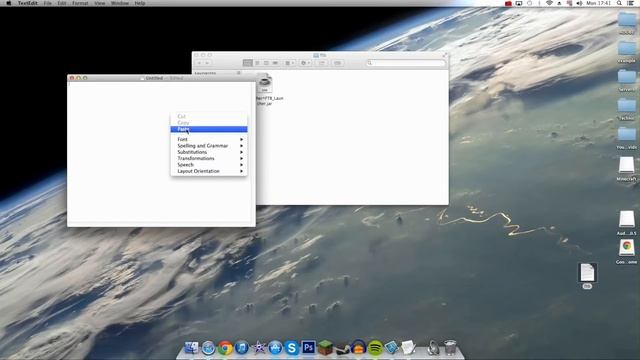Open Audacity from the Dock
The image size is (640, 360).
(x=358, y=348)
